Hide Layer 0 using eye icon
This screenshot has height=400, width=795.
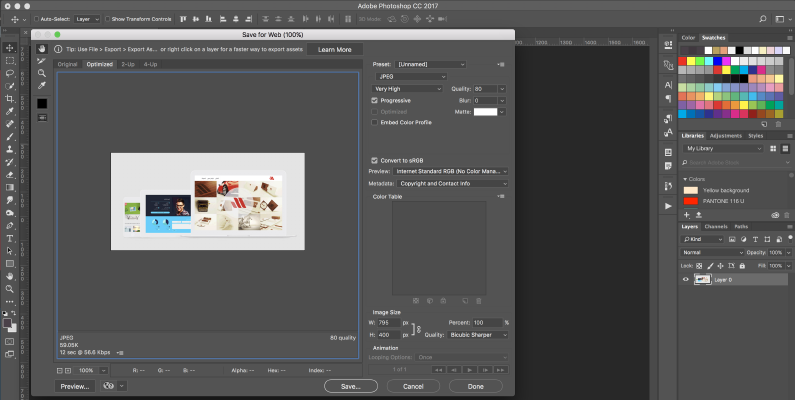tap(686, 279)
